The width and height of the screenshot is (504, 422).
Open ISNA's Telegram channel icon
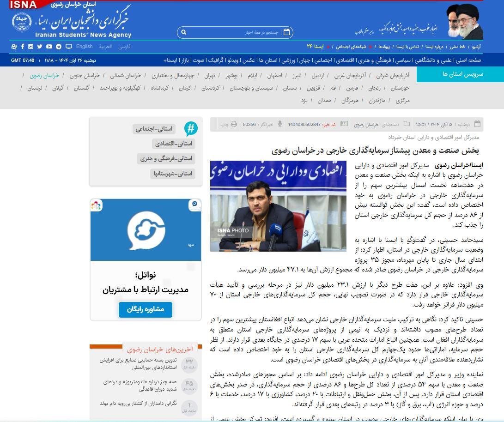pos(58,46)
